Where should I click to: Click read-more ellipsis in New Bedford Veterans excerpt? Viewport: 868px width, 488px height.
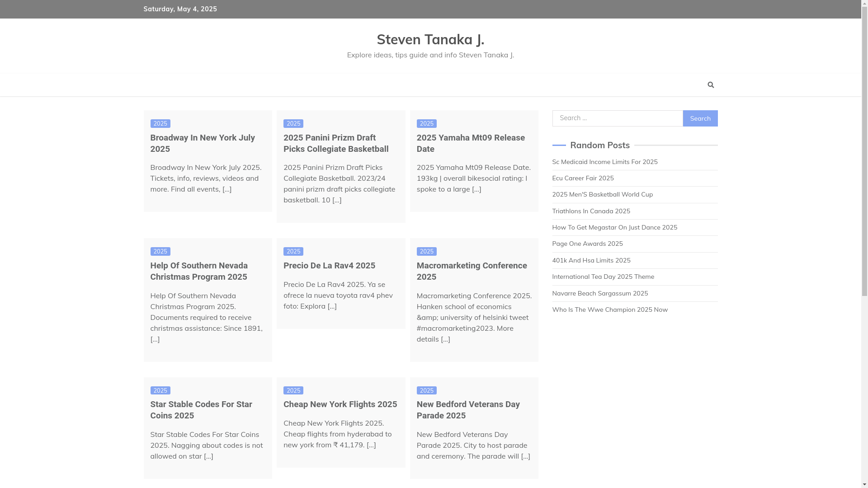525,456
